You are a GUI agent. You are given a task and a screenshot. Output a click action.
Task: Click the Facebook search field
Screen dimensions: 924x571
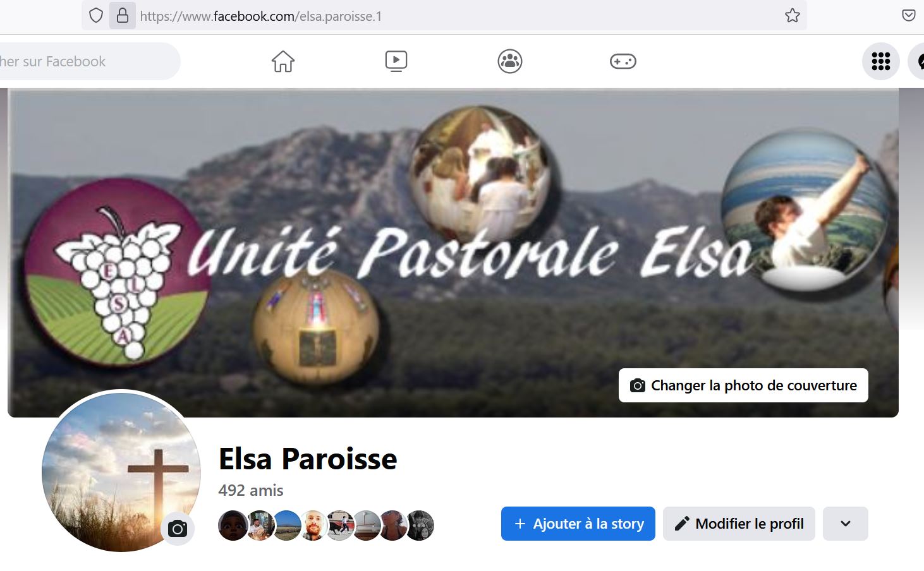(x=88, y=61)
